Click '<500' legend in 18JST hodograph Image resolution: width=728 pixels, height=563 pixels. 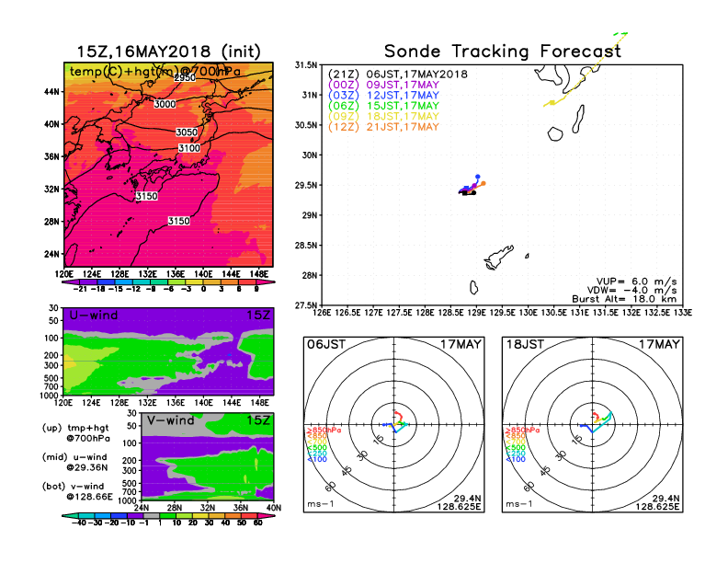tap(516, 448)
